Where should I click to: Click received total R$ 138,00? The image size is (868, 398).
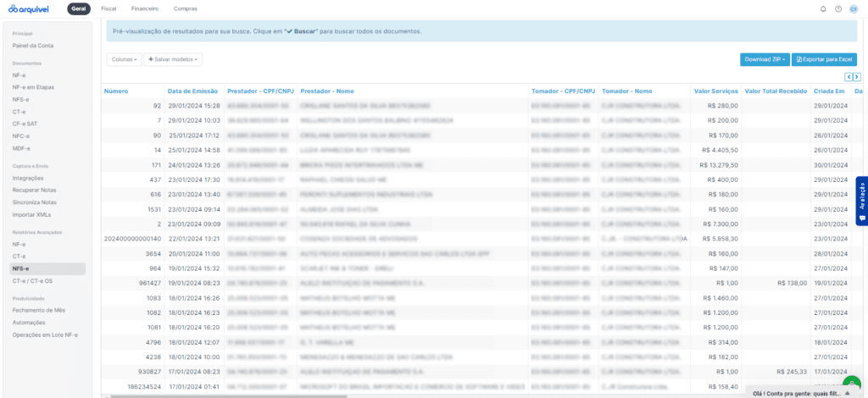point(793,283)
